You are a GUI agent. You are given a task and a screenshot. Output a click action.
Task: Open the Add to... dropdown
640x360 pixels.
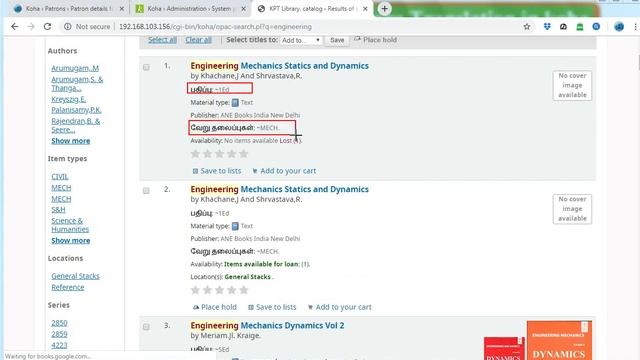tap(301, 40)
